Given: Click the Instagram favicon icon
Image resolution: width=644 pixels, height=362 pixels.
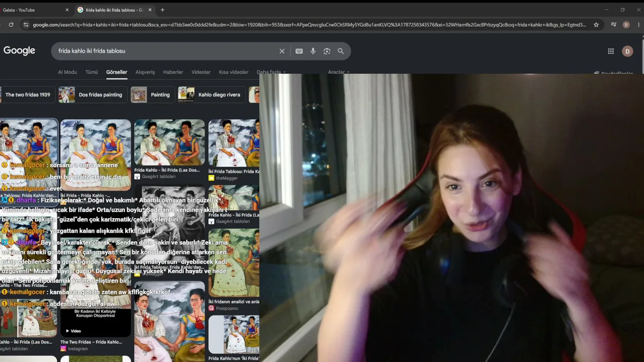Looking at the screenshot, I should point(63,348).
